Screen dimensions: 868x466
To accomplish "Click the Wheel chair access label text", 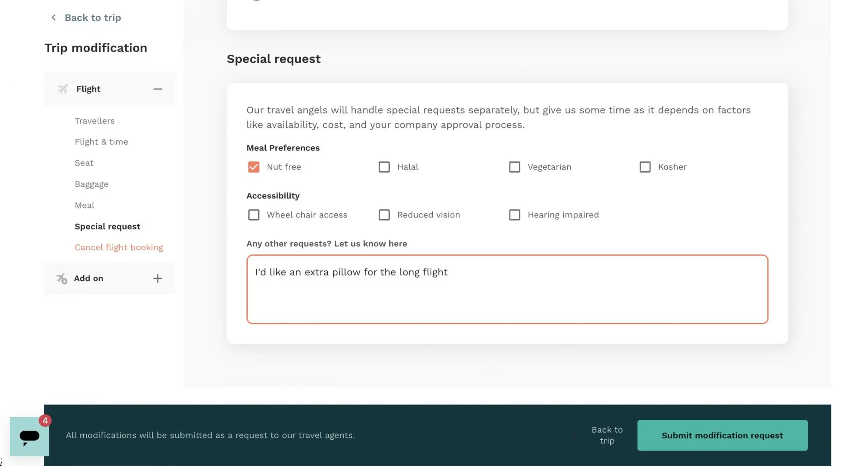I will 307,215.
